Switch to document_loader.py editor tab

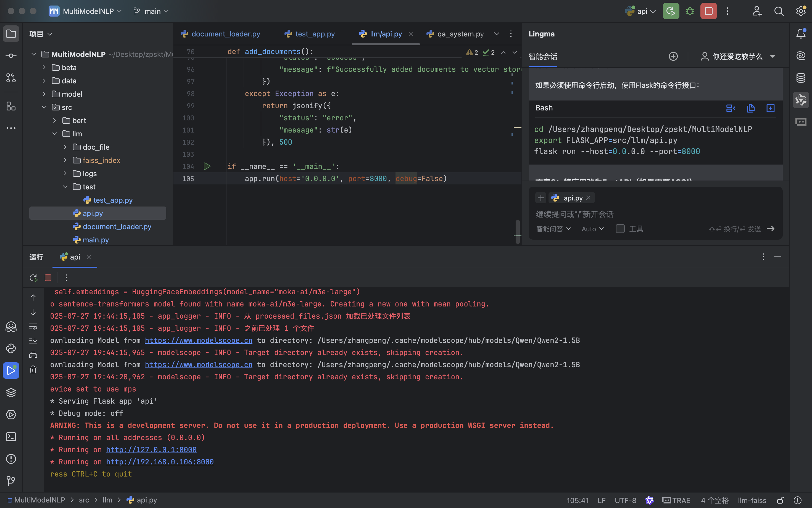220,34
